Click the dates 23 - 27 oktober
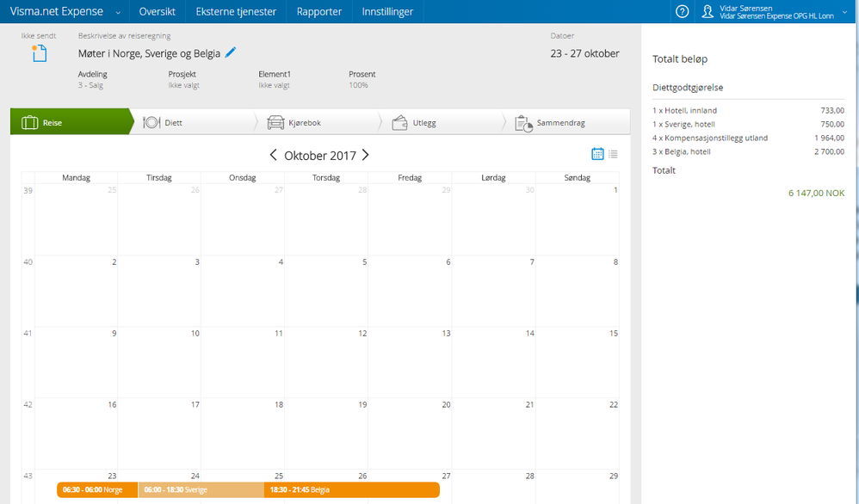The height and width of the screenshot is (504, 859). (x=584, y=53)
